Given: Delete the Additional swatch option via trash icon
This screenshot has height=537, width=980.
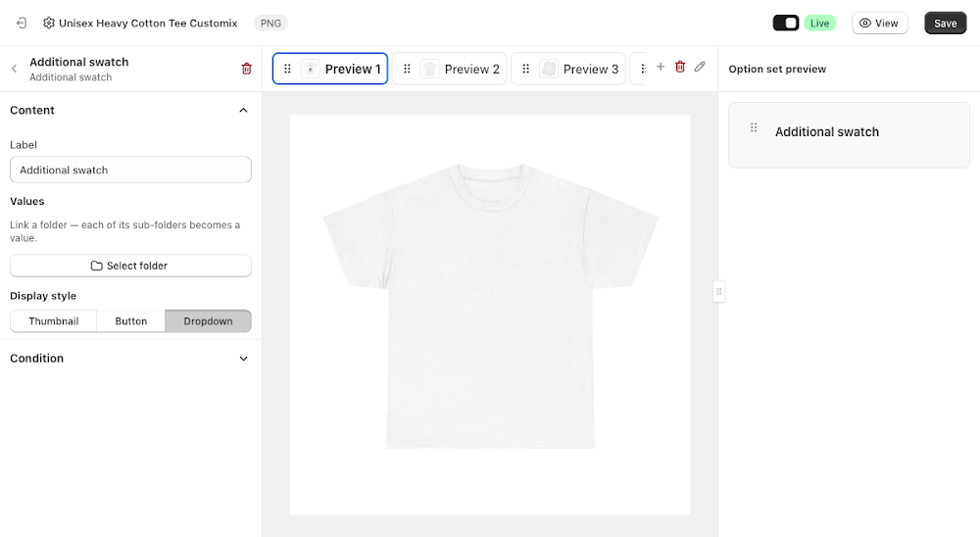Looking at the screenshot, I should 246,69.
